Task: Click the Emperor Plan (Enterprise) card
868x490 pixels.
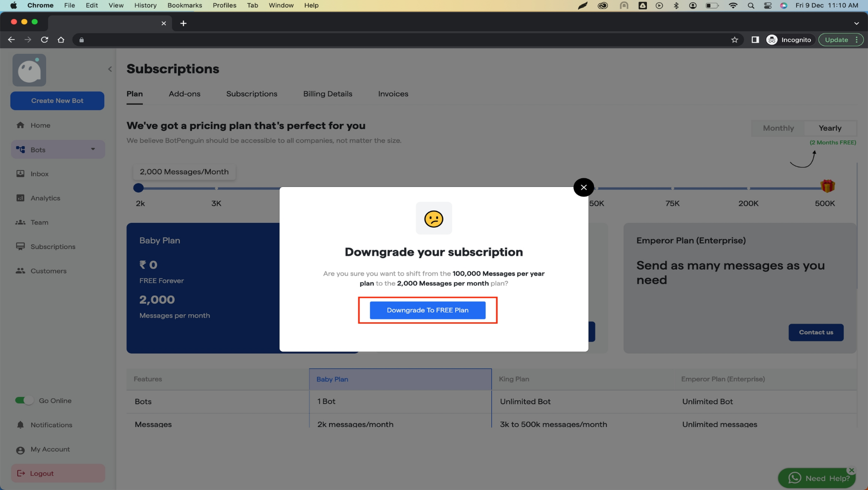Action: click(x=740, y=288)
